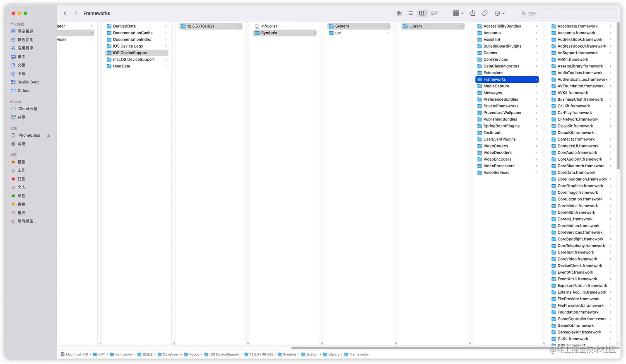Click Macintosh HD in path bar
Viewport: 626px width, 364px height.
[x=74, y=354]
